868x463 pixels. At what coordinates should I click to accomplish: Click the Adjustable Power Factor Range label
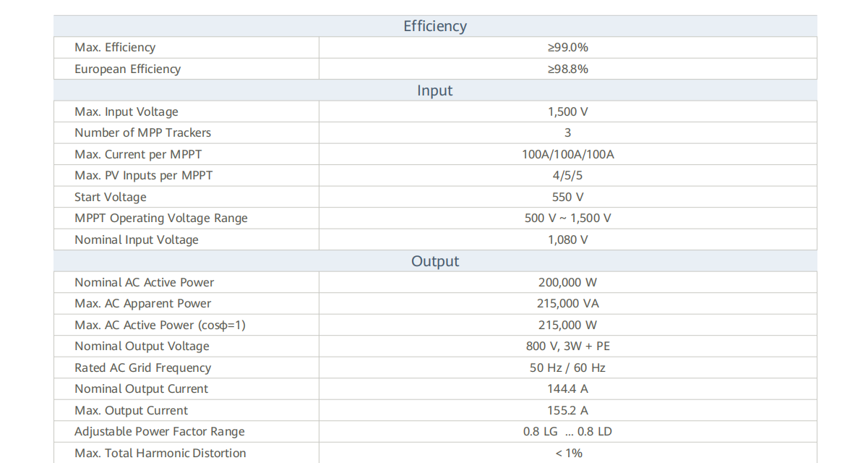pos(160,432)
